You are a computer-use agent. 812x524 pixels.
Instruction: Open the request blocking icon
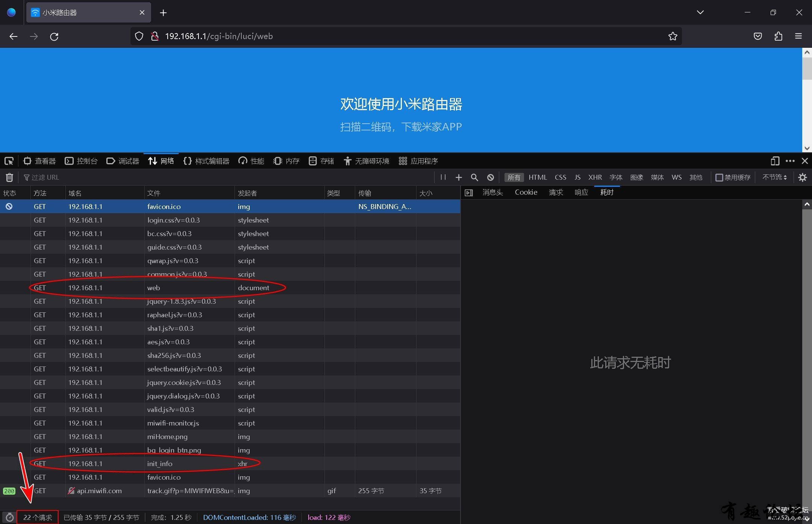[491, 177]
